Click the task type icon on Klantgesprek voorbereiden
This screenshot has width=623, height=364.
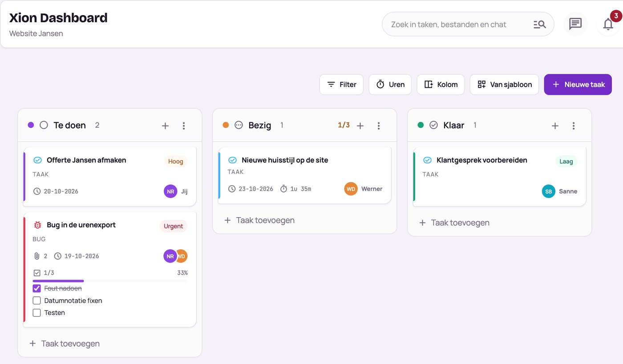tap(427, 160)
